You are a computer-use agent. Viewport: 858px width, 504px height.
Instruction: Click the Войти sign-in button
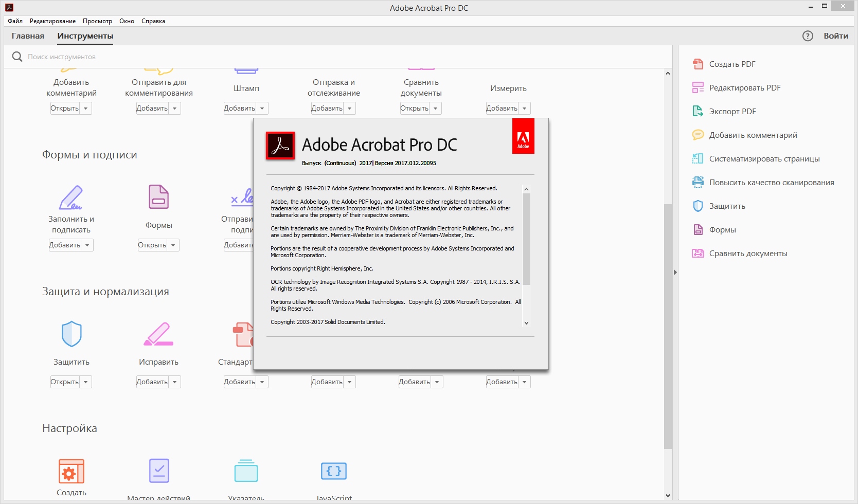pyautogui.click(x=836, y=36)
